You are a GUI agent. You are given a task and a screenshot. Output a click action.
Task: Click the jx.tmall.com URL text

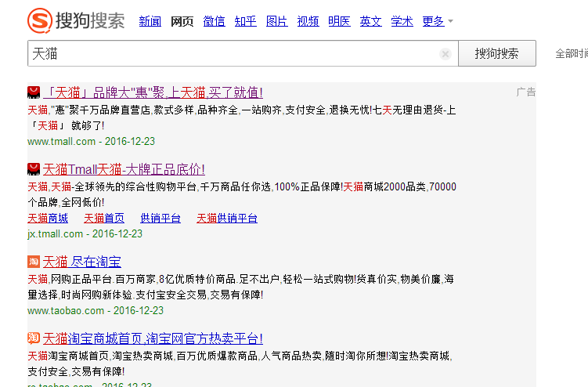tap(55, 234)
